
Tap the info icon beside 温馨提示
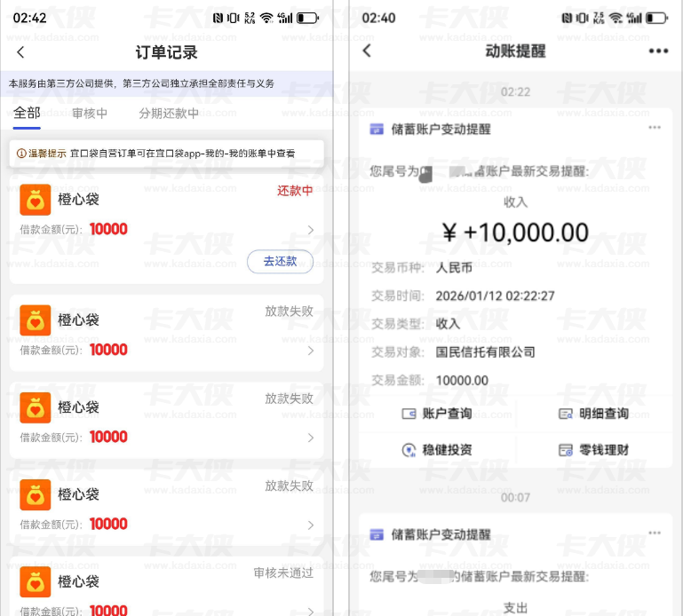point(21,154)
